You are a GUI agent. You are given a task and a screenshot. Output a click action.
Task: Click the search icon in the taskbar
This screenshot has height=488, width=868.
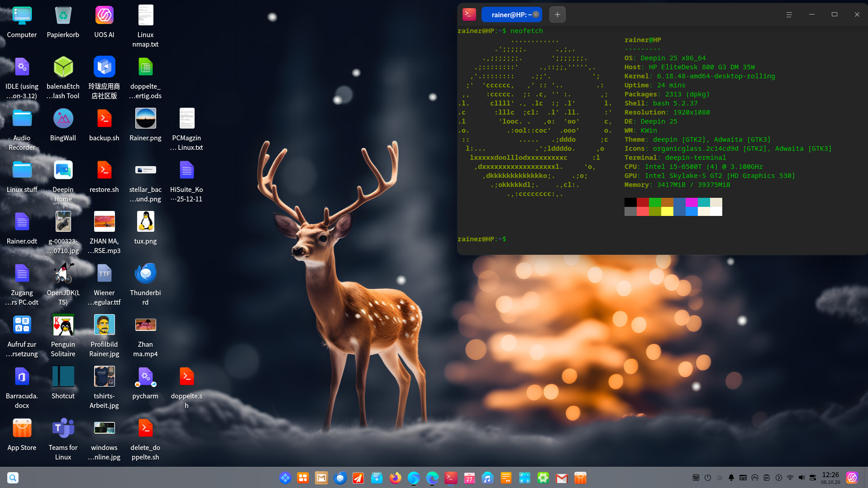tap(13, 478)
